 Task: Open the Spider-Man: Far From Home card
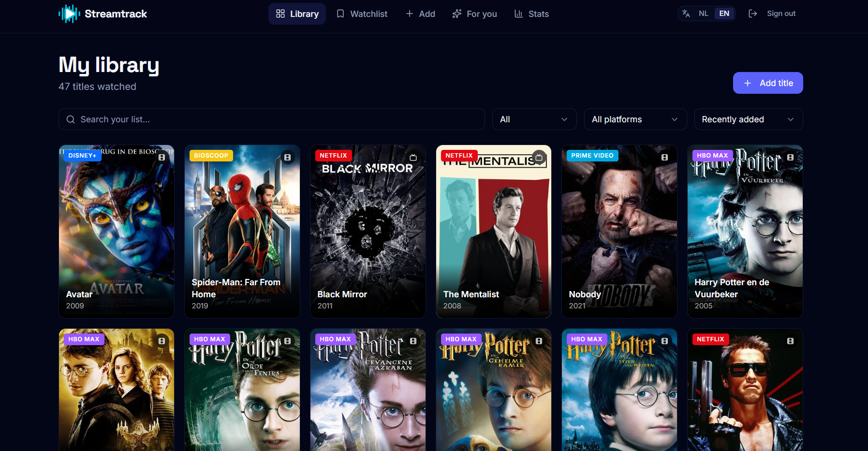(242, 232)
